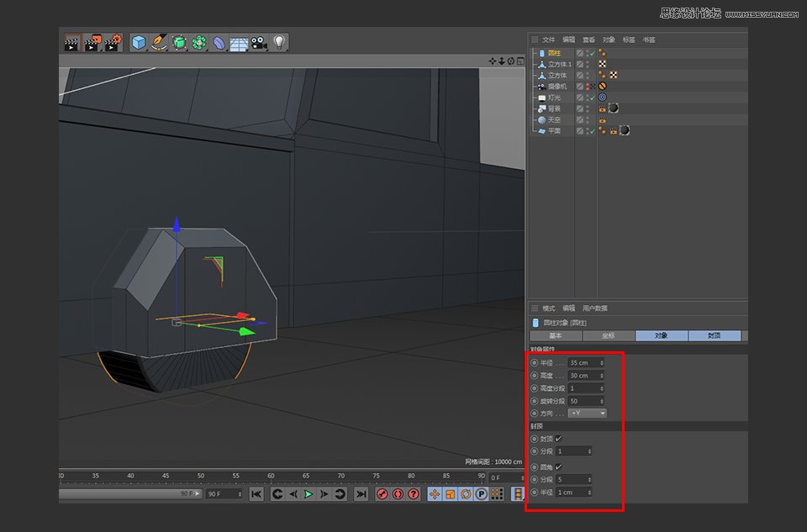
Task: Toggle the green enable checkmark beside 圆柱
Action: coord(593,53)
